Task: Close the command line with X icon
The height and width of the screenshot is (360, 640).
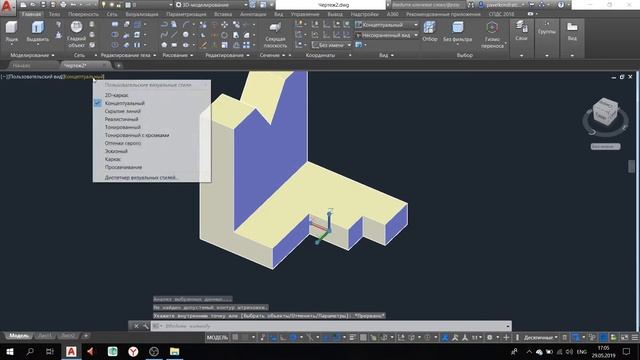Action: pos(136,326)
